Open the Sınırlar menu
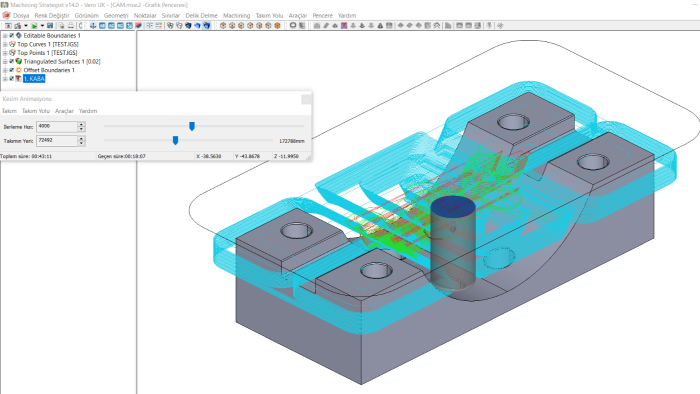Viewport: 700px width, 394px height. pos(171,15)
